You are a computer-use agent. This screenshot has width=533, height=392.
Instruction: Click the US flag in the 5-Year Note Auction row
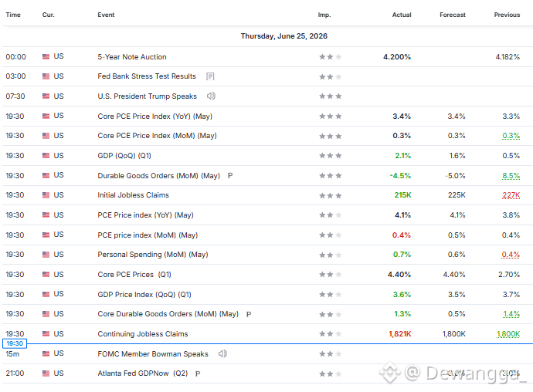coord(46,57)
